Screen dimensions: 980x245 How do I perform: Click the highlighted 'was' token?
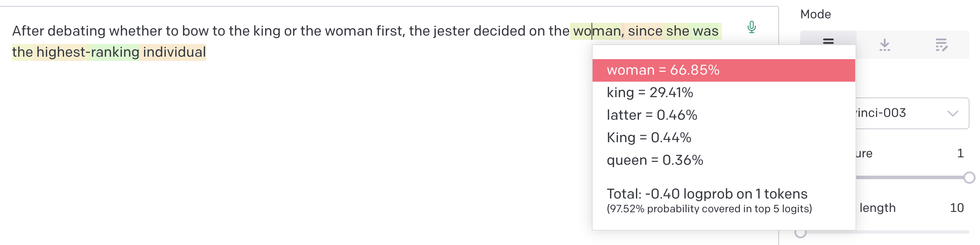click(705, 31)
